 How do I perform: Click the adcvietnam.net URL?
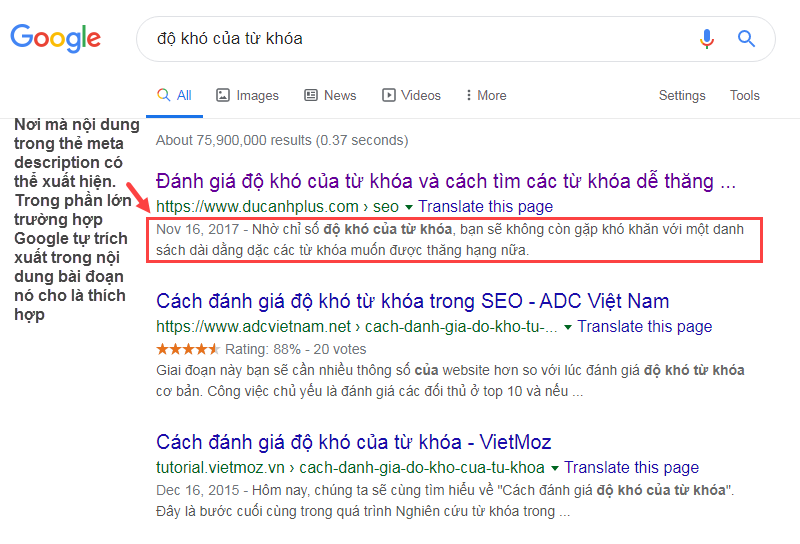click(x=356, y=326)
